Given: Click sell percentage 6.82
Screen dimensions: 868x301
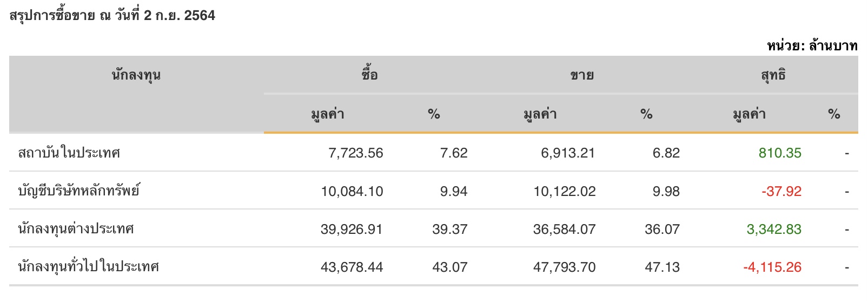Looking at the screenshot, I should pos(666,153).
